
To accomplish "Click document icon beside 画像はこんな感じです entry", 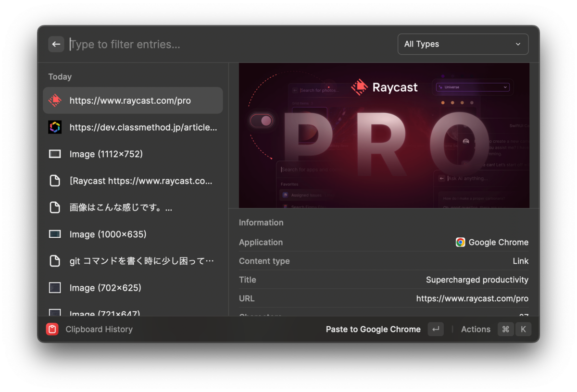I will pos(55,208).
